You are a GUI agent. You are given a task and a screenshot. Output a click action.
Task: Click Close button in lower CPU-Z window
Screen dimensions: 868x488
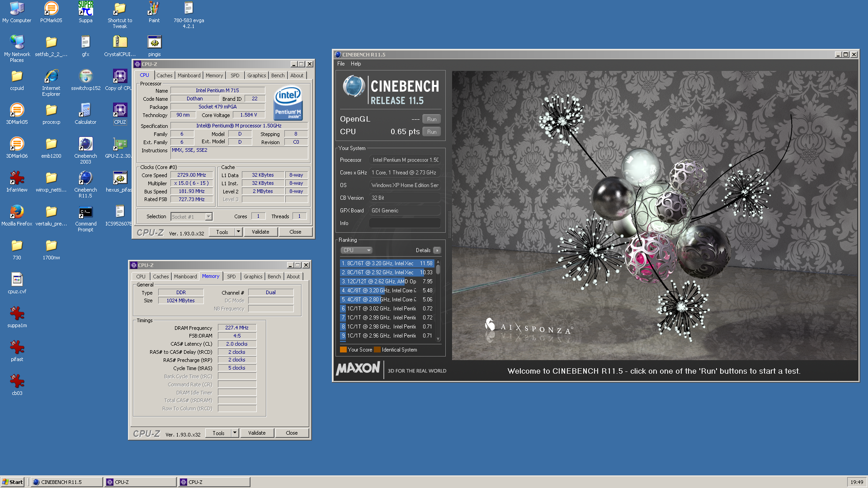pos(292,433)
